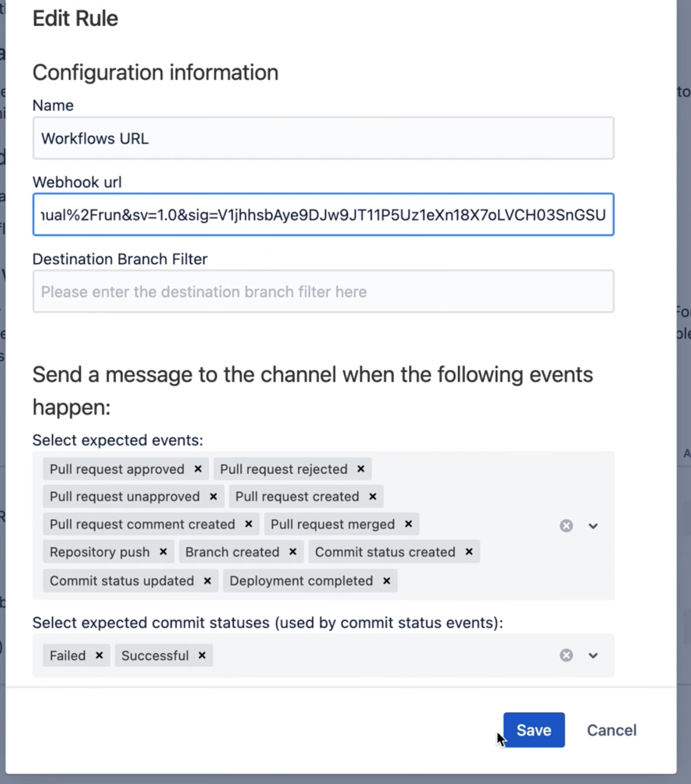
Task: Remove the Deployment completed tag
Action: click(x=387, y=581)
